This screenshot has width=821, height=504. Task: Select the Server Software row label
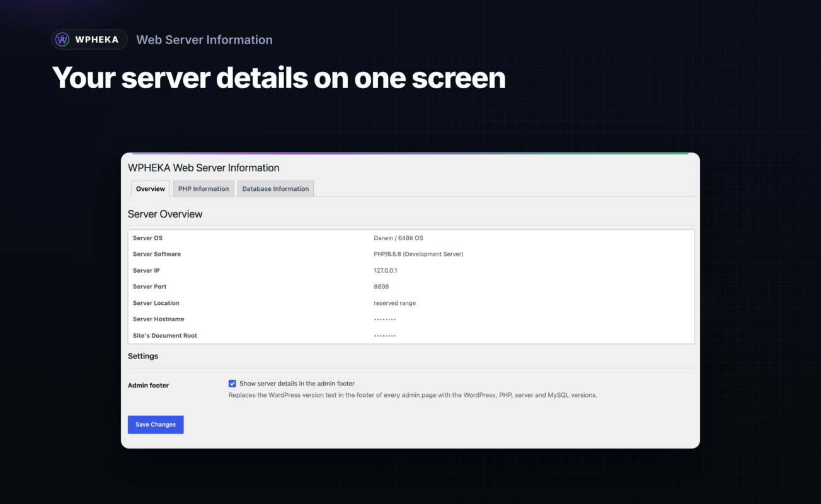coord(157,255)
